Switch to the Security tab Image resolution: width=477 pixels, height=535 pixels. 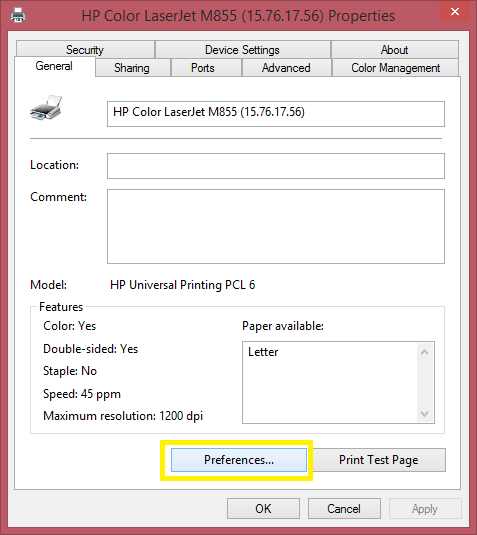coord(85,50)
